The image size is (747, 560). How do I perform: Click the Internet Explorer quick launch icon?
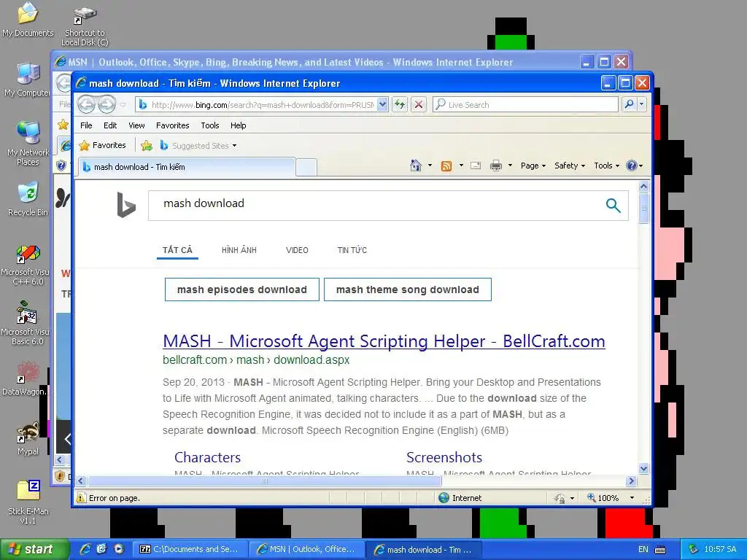(85, 549)
